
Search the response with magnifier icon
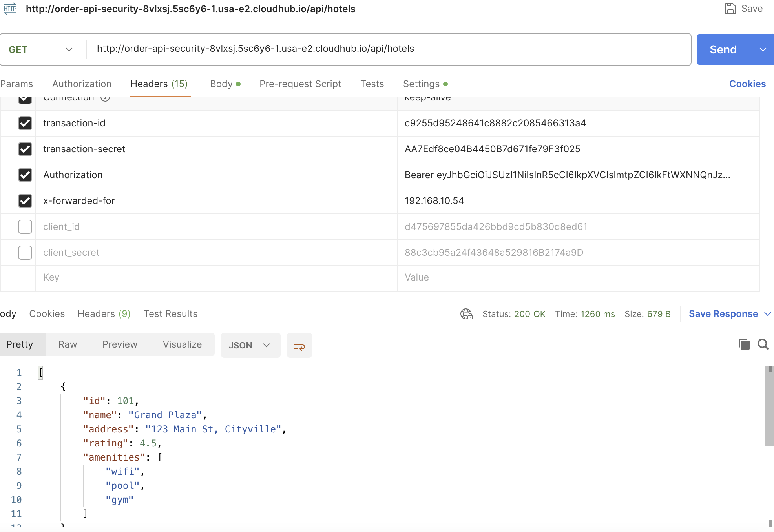pyautogui.click(x=763, y=344)
